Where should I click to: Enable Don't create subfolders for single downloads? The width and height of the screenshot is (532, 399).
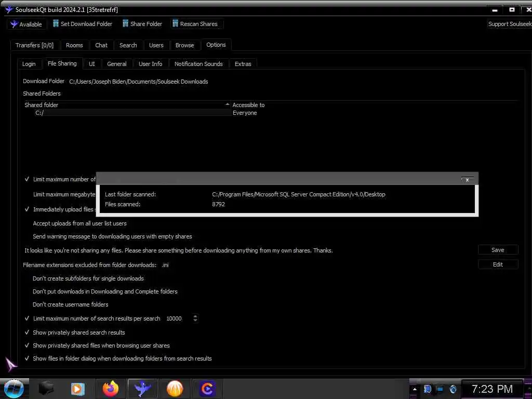(x=88, y=278)
